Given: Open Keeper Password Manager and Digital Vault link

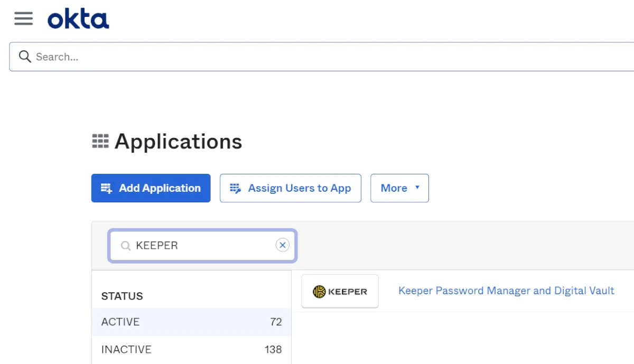Looking at the screenshot, I should 506,291.
